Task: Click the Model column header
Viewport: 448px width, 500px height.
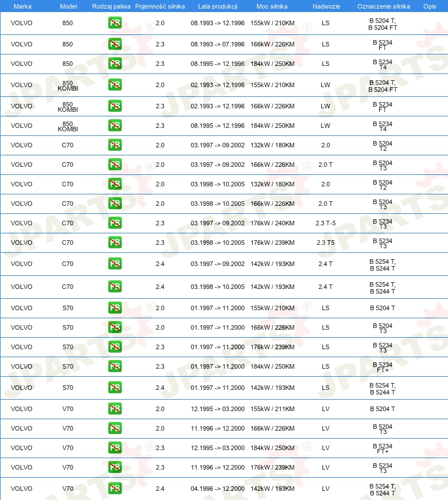Action: (x=68, y=6)
